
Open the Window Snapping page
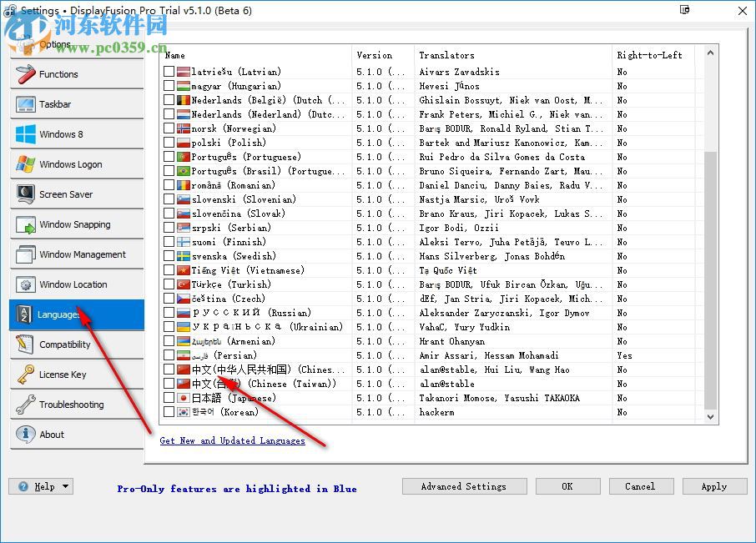click(77, 224)
